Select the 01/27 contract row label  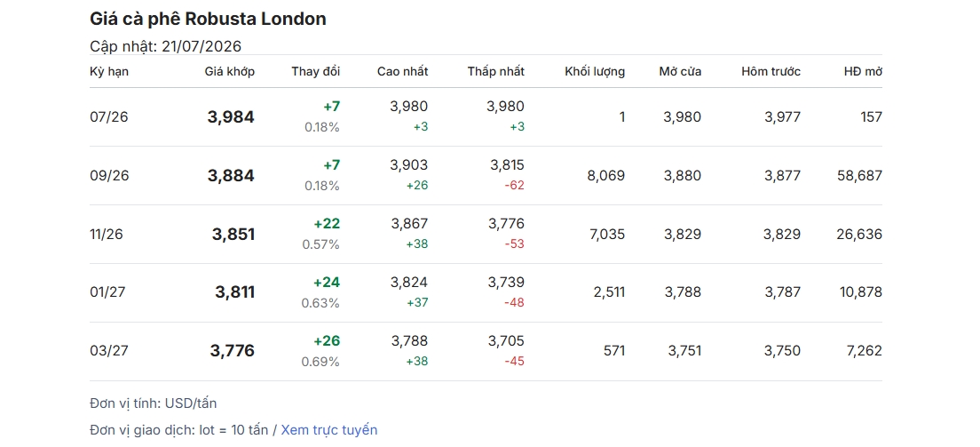pos(109,292)
